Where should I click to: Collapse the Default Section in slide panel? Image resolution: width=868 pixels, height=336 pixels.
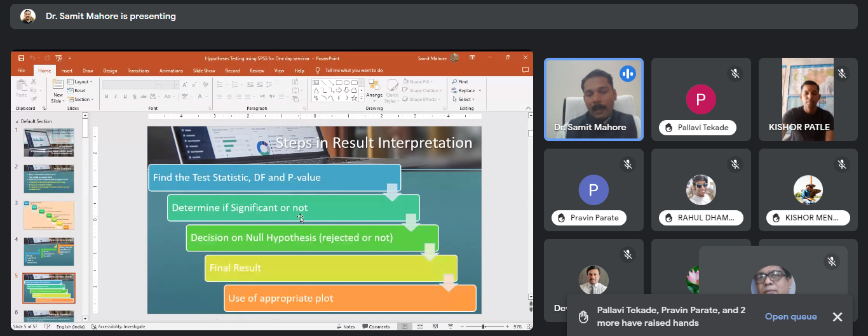17,121
